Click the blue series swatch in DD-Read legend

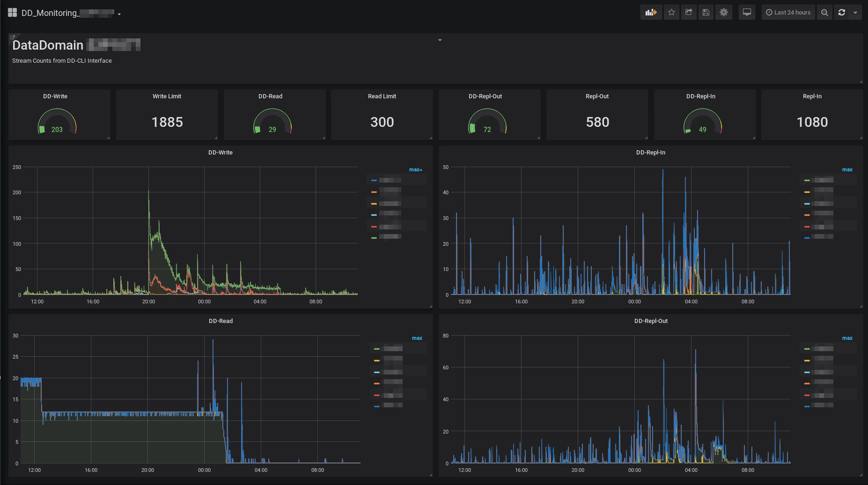click(377, 407)
